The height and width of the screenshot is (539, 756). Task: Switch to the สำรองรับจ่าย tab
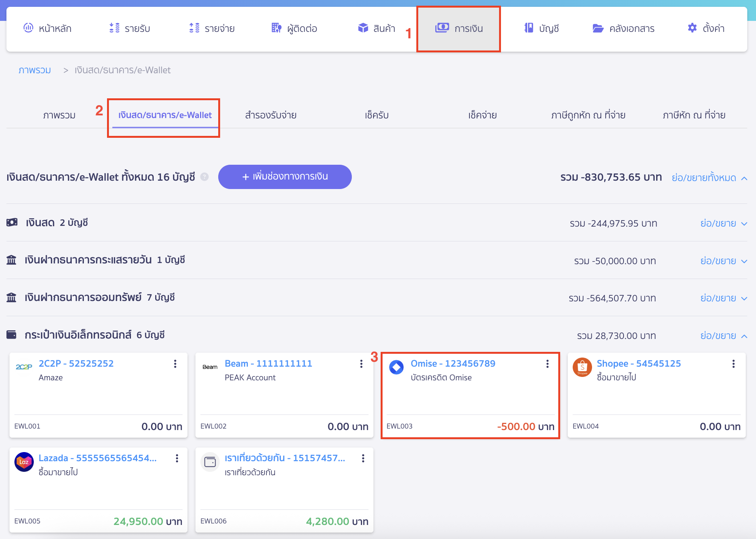coord(271,115)
